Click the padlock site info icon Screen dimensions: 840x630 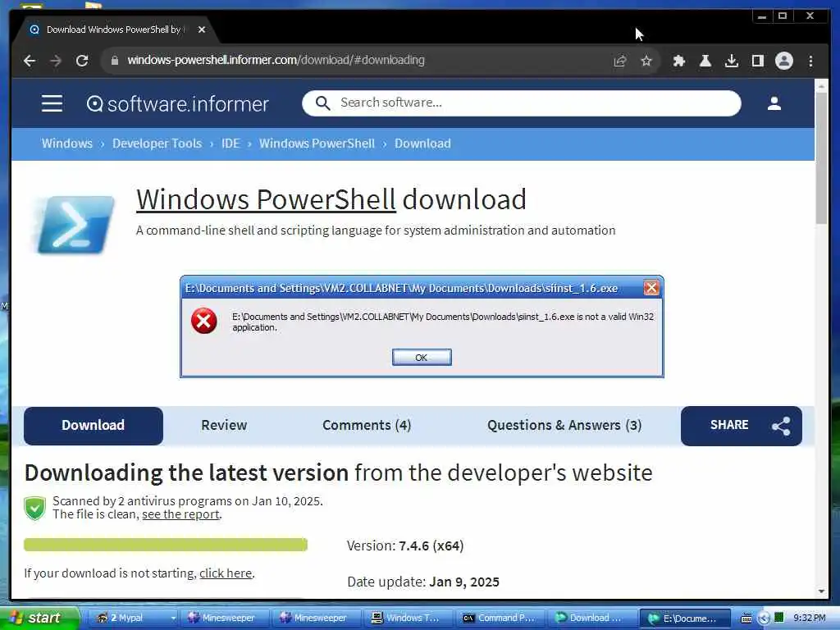[x=114, y=61]
